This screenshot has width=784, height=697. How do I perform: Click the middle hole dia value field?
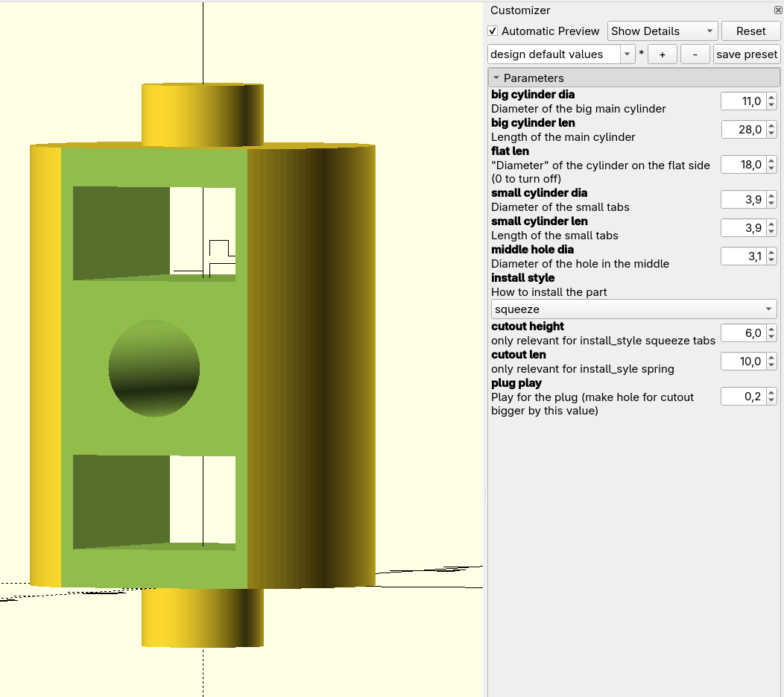tap(743, 256)
